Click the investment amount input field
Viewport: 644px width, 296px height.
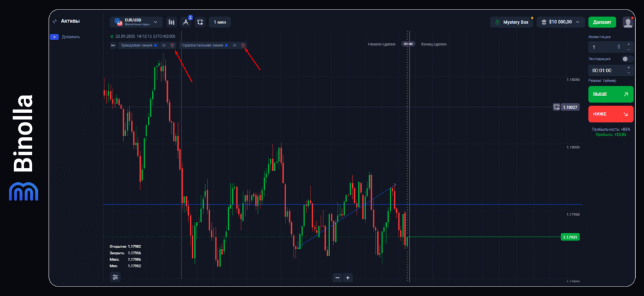tap(604, 47)
